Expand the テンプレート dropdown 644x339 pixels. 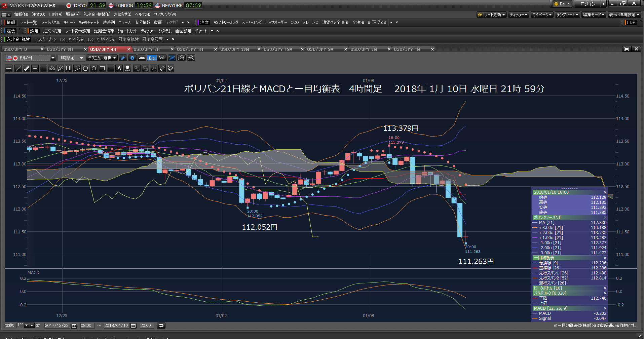(567, 14)
